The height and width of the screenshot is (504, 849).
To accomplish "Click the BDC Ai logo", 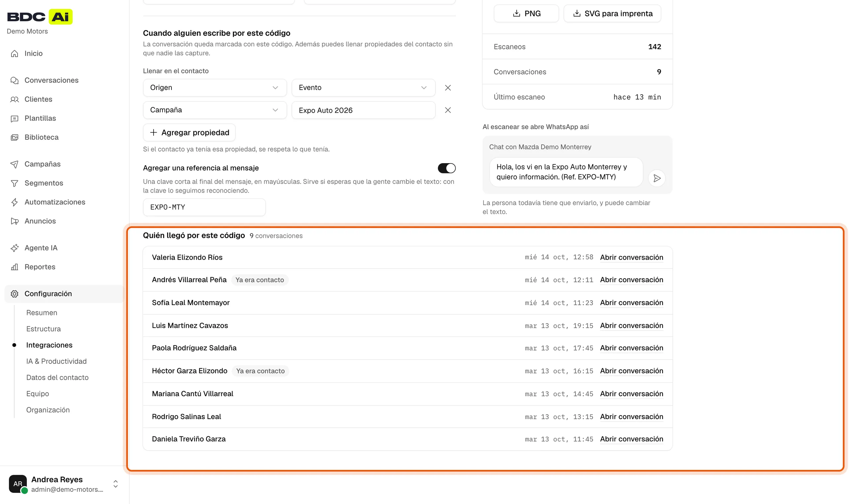I will click(40, 17).
